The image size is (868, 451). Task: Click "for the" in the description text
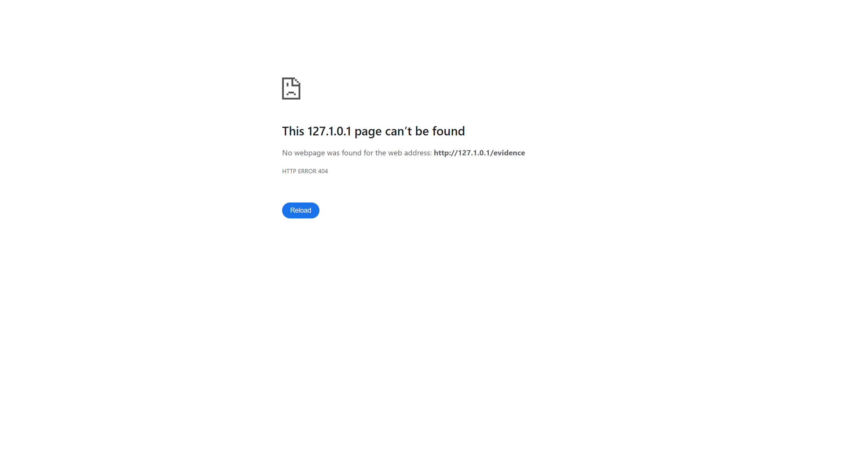tap(375, 153)
